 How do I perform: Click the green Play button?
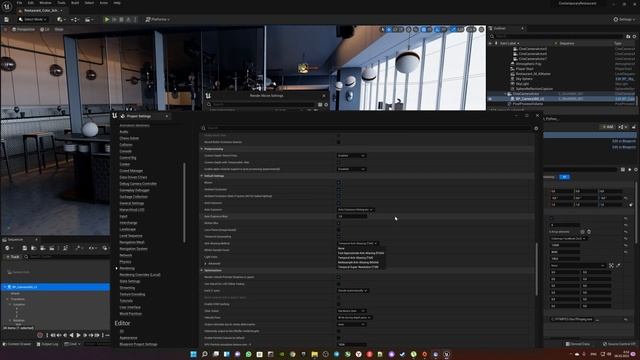point(107,19)
